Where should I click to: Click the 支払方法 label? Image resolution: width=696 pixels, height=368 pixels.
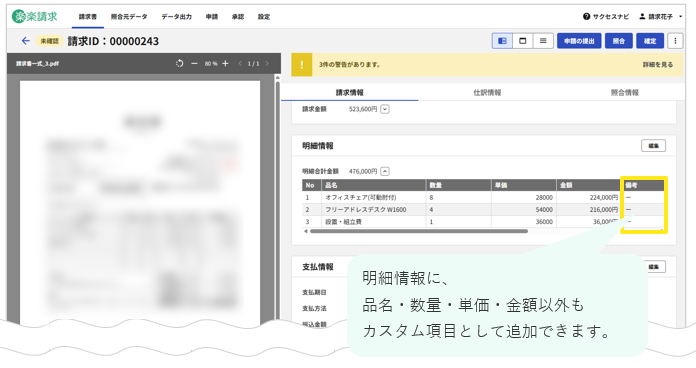tap(314, 308)
